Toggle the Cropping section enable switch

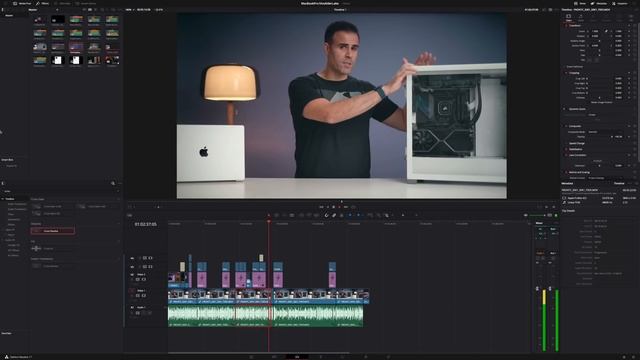click(x=567, y=73)
